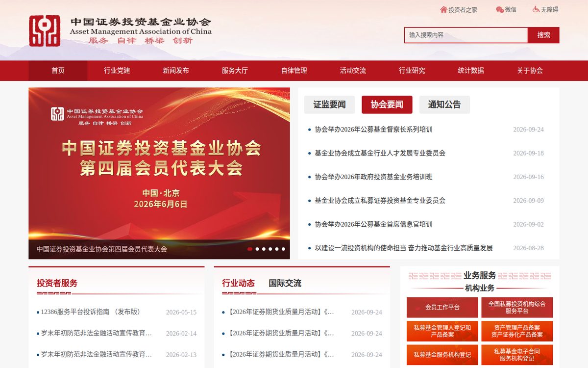Open 关于协会 navigation menu
The height and width of the screenshot is (368, 588).
530,71
